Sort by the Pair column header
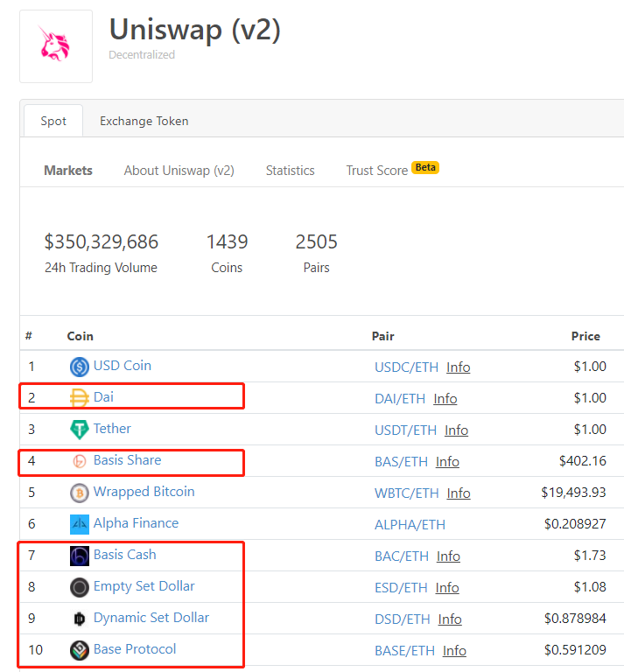Screen dimensions: 624x672 point(383,336)
